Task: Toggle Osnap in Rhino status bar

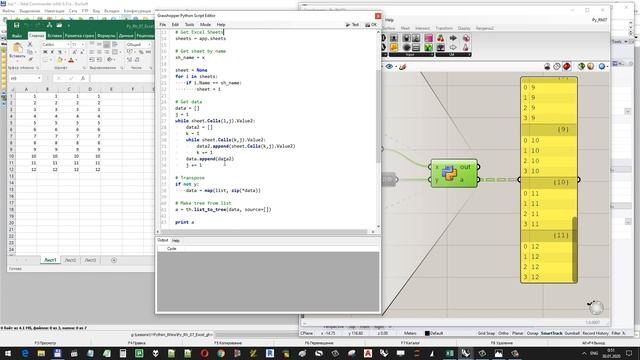Action: [x=532, y=333]
